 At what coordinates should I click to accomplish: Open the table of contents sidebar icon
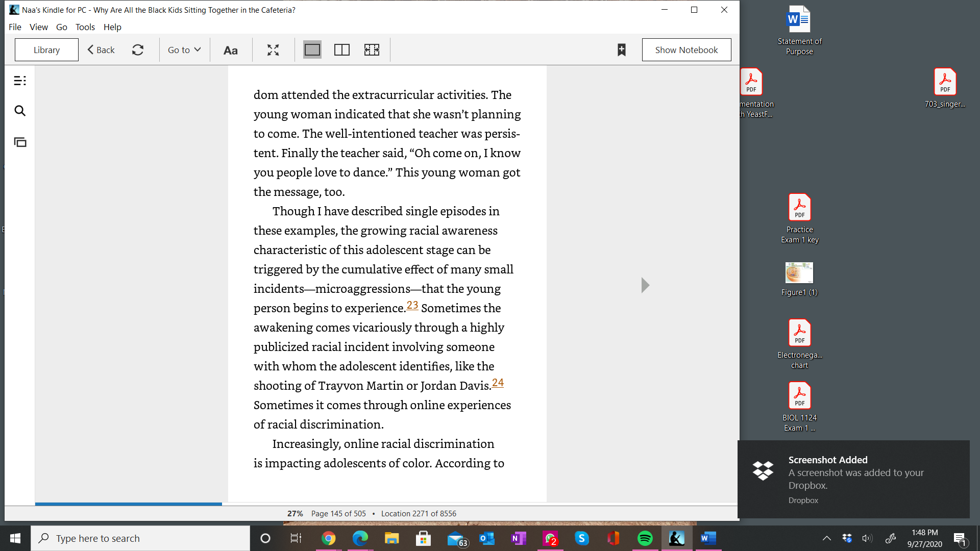(x=20, y=81)
